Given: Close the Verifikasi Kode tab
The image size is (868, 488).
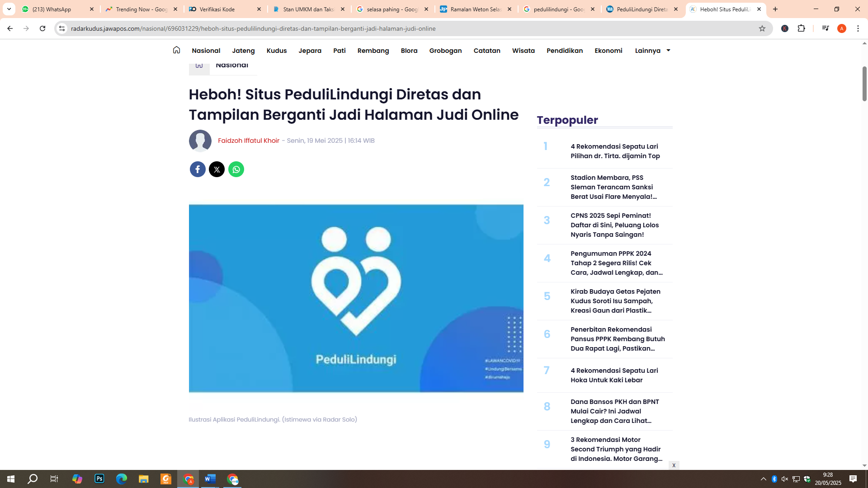Looking at the screenshot, I should pyautogui.click(x=259, y=9).
